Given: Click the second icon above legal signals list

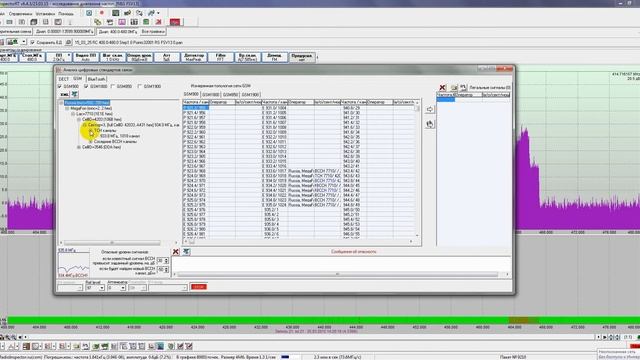Looking at the screenshot, I should coord(453,87).
